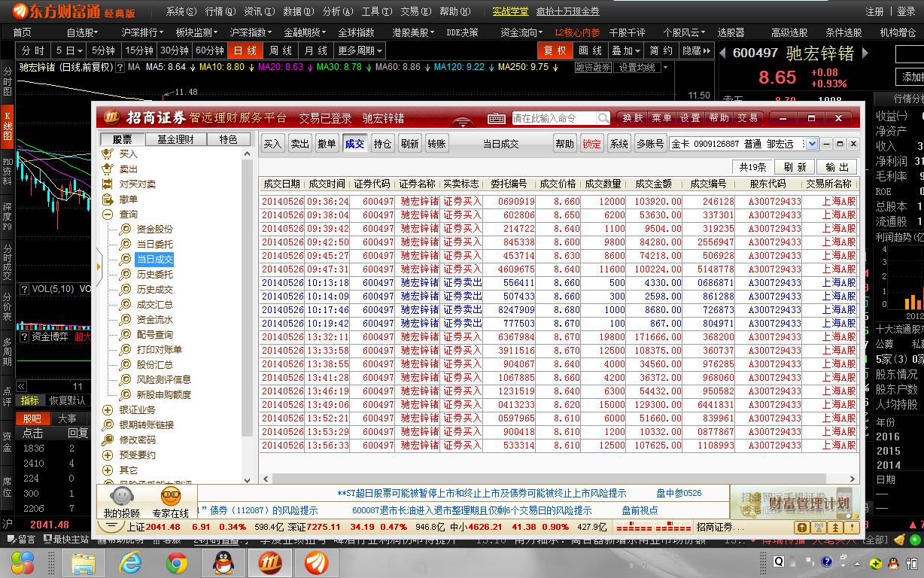This screenshot has height=578, width=924.
Task: Click the 买入 shopping cart icon in tree
Action: pyautogui.click(x=107, y=154)
